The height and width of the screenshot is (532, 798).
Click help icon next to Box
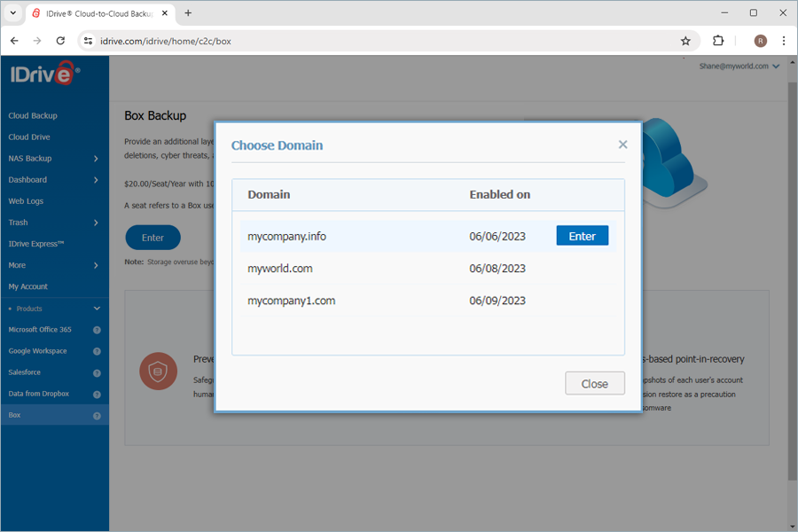(x=97, y=416)
